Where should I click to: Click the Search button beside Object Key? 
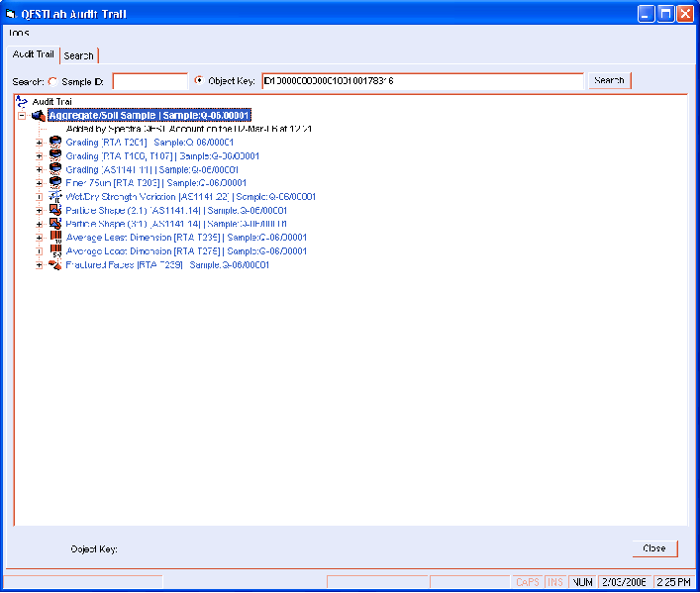tap(609, 81)
